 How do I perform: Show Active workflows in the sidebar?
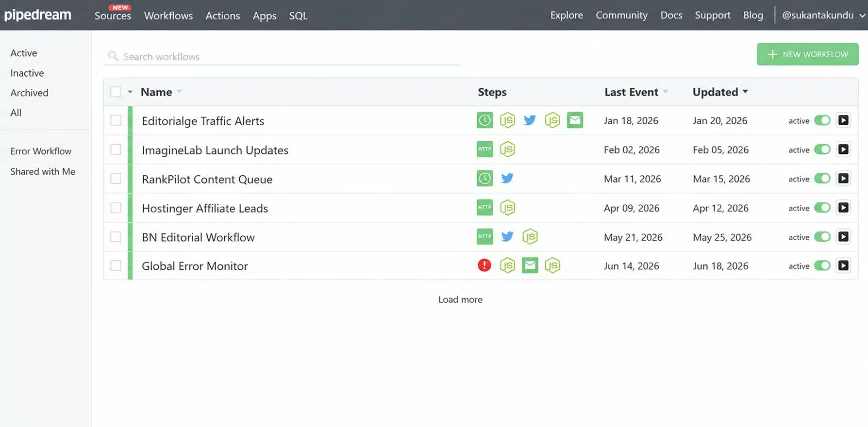pyautogui.click(x=24, y=53)
